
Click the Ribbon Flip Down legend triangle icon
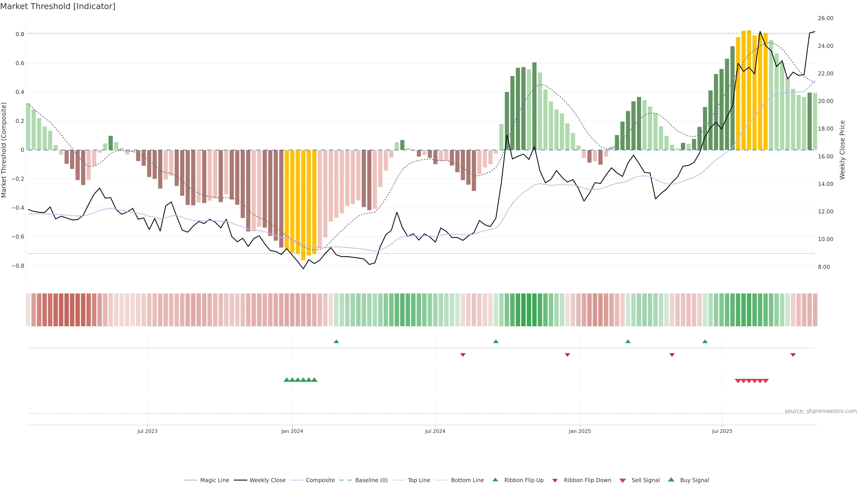(555, 481)
